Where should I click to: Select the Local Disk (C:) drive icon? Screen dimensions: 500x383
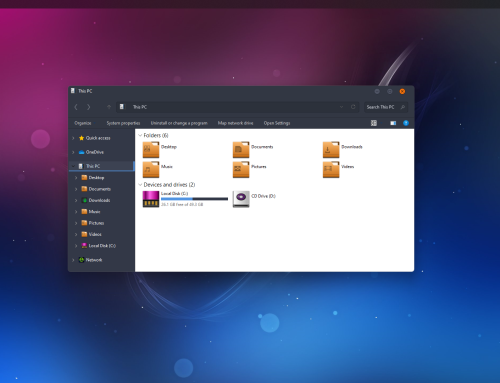point(151,199)
